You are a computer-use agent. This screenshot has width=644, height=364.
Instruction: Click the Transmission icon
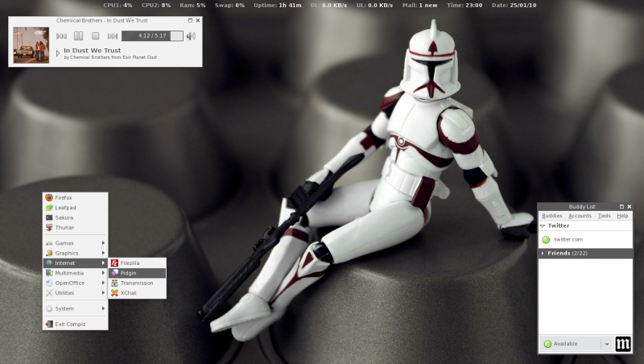coord(114,283)
